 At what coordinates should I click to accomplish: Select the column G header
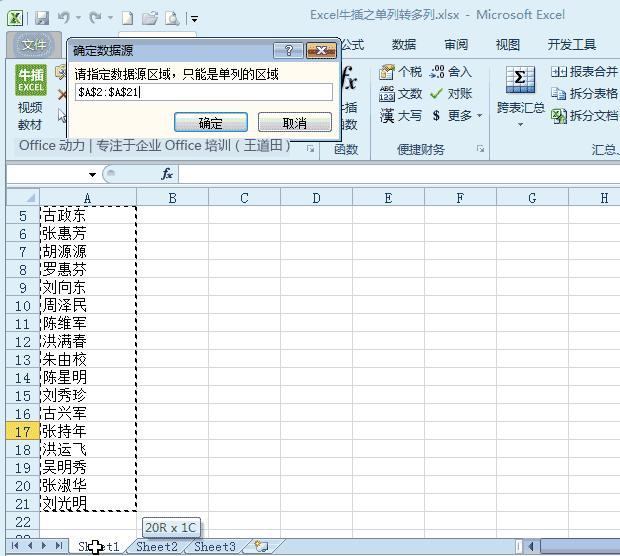pos(532,198)
